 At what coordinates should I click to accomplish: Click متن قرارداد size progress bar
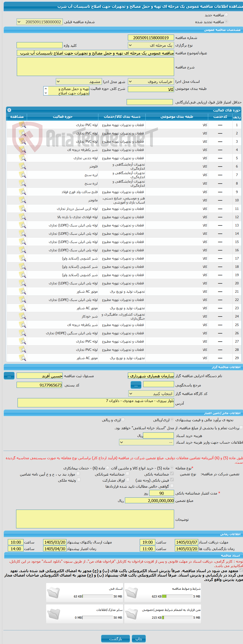178,617
